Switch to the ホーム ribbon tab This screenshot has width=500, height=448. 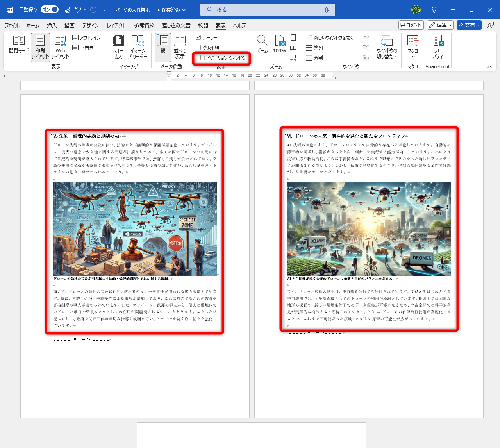click(33, 25)
